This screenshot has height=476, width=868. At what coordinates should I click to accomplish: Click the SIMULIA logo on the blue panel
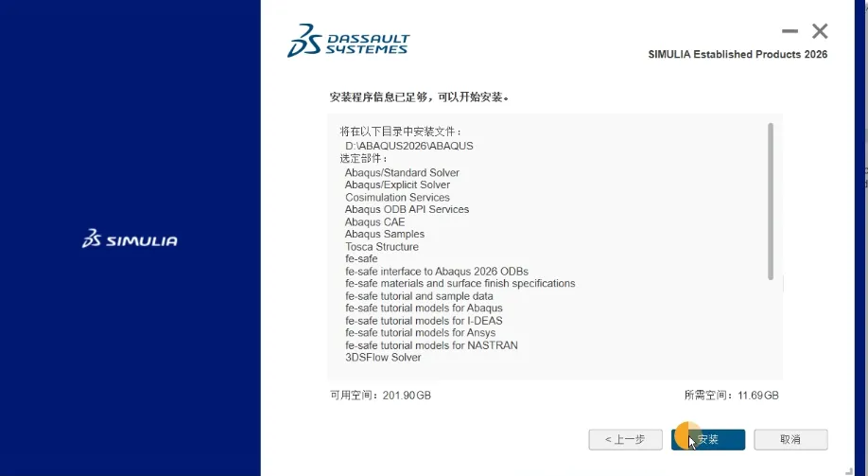(x=130, y=238)
